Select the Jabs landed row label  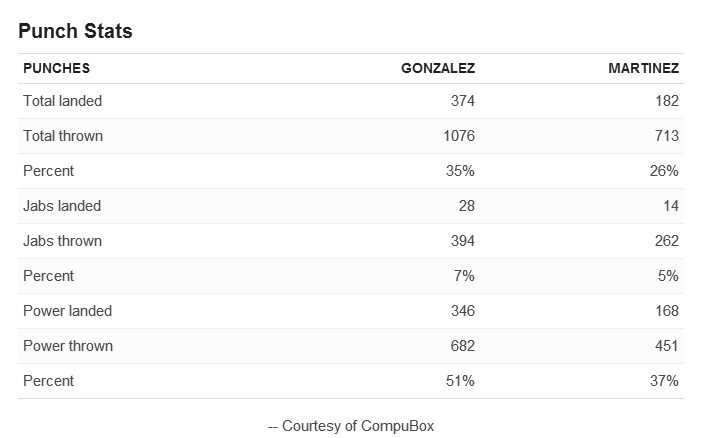[x=62, y=206]
